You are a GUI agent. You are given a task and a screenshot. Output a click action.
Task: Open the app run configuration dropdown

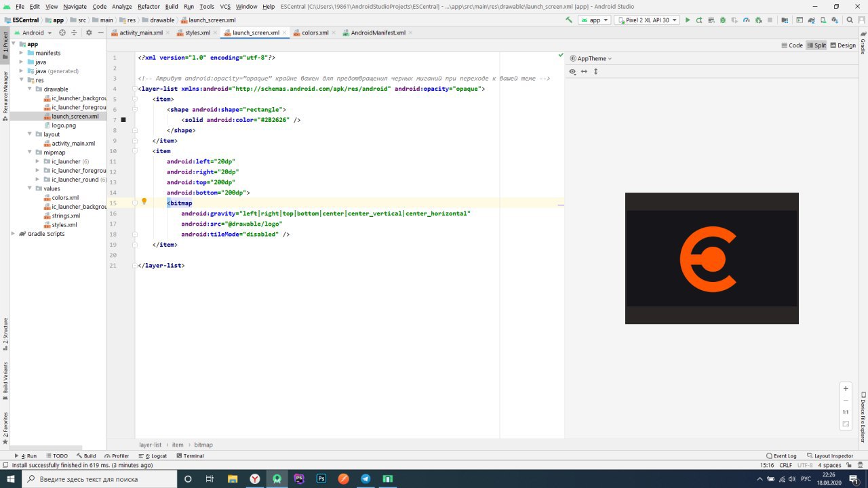click(x=594, y=20)
